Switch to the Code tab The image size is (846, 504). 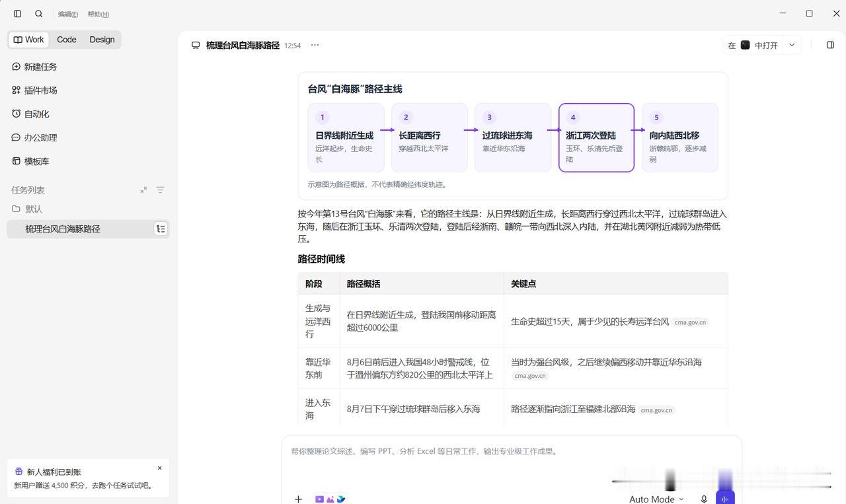coord(67,40)
